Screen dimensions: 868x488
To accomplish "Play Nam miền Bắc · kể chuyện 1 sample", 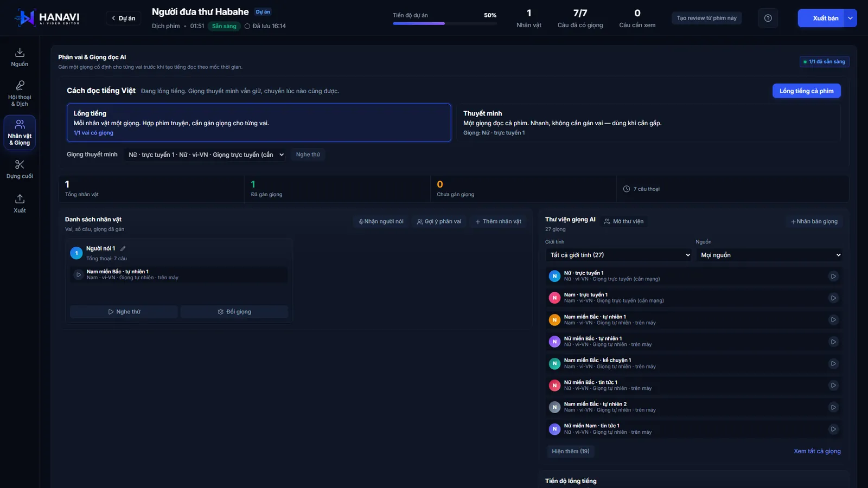I will pyautogui.click(x=833, y=363).
